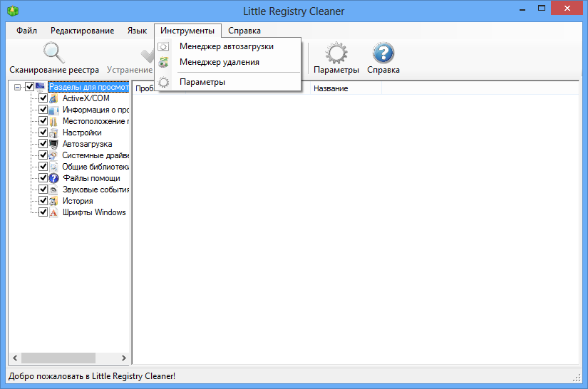The height and width of the screenshot is (389, 588).
Task: Click the horizontal scrollbar thumb in tree panel
Action: pyautogui.click(x=58, y=358)
